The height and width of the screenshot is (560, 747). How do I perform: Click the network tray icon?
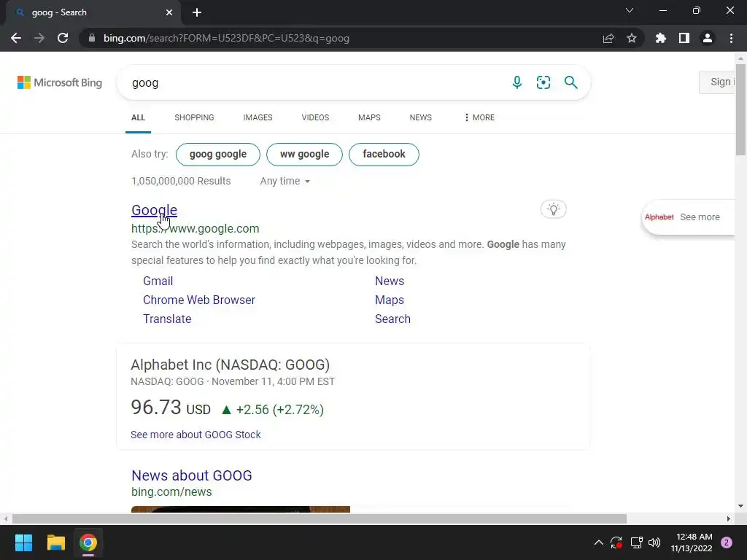click(636, 542)
